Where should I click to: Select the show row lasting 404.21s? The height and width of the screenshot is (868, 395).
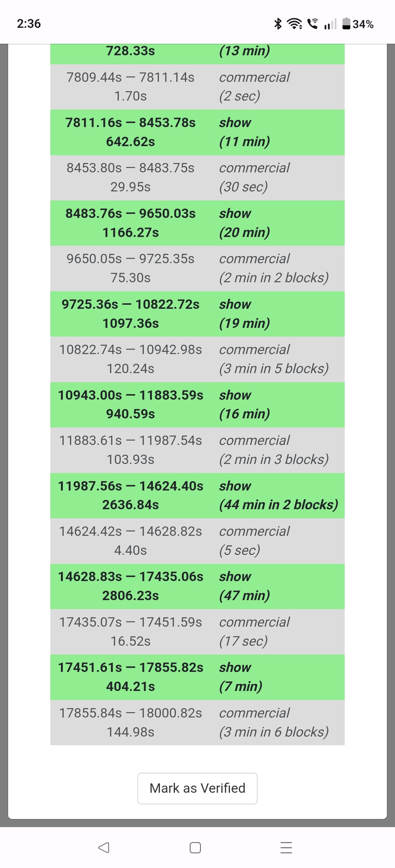197,677
